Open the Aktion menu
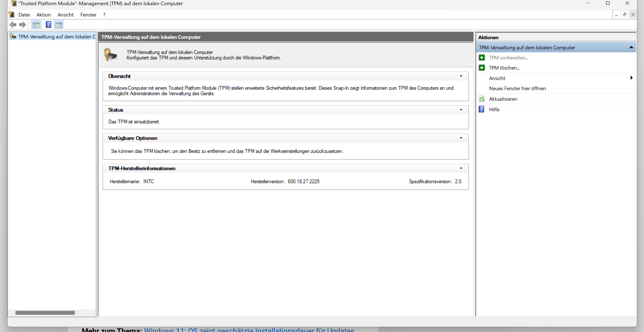The height and width of the screenshot is (332, 644). point(44,15)
